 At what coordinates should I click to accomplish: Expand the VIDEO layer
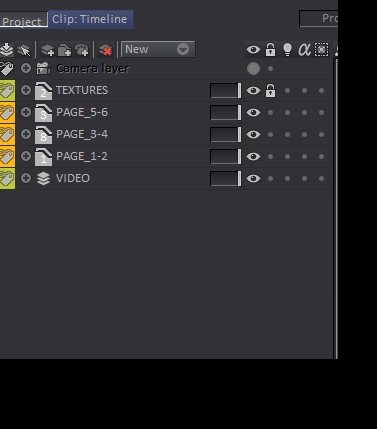point(26,178)
